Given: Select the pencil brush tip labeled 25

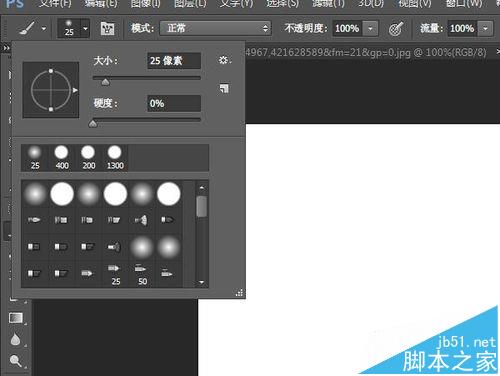Looking at the screenshot, I should (x=115, y=274).
